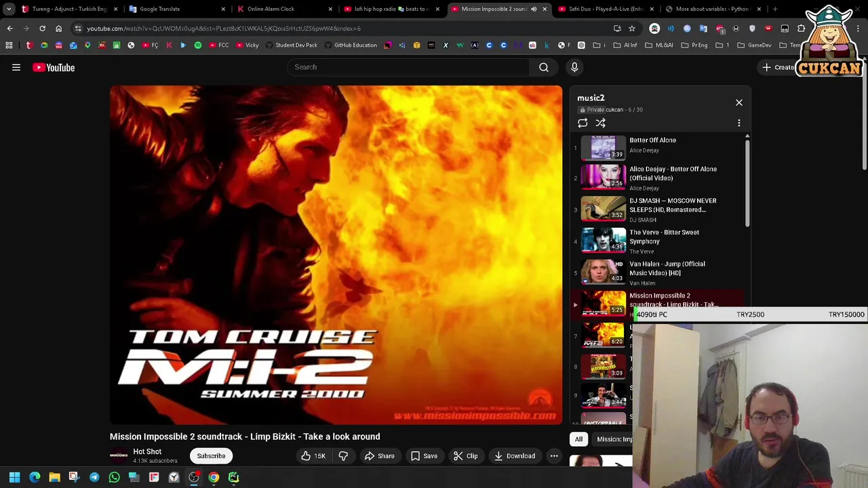
Task: Open the Hot Shot channel avatar
Action: pos(119,455)
